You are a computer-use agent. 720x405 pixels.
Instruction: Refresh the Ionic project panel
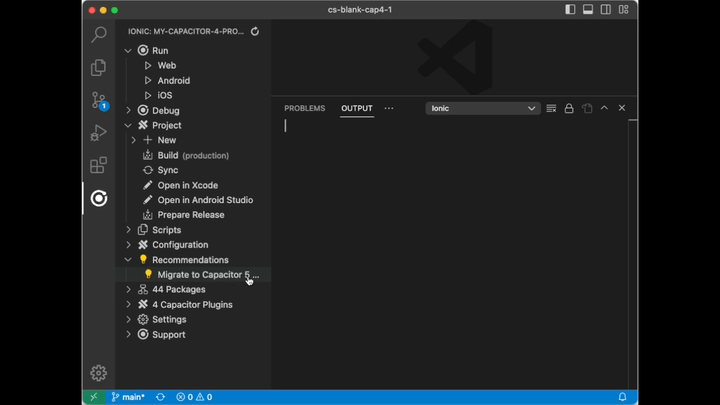point(255,31)
